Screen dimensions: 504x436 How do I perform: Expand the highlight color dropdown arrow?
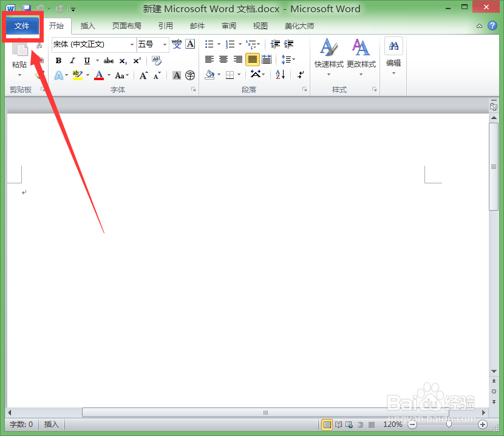tap(87, 75)
